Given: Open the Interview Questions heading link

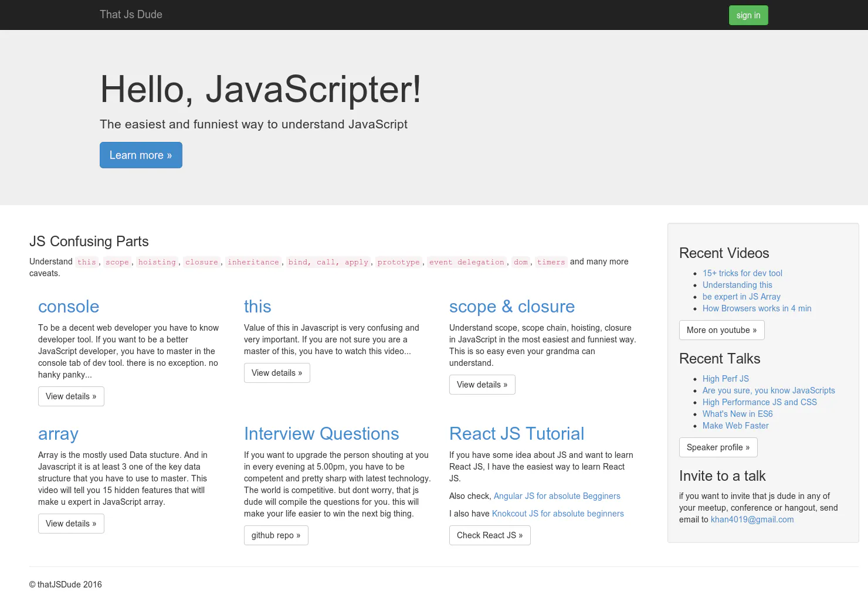Looking at the screenshot, I should pos(321,434).
